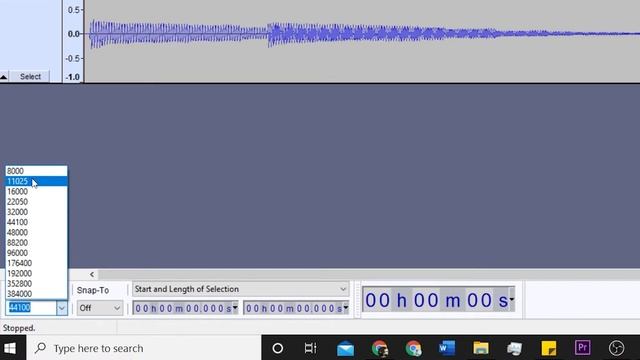Open the Mail app from taskbar
Screen dimensions: 640x360
[345, 348]
